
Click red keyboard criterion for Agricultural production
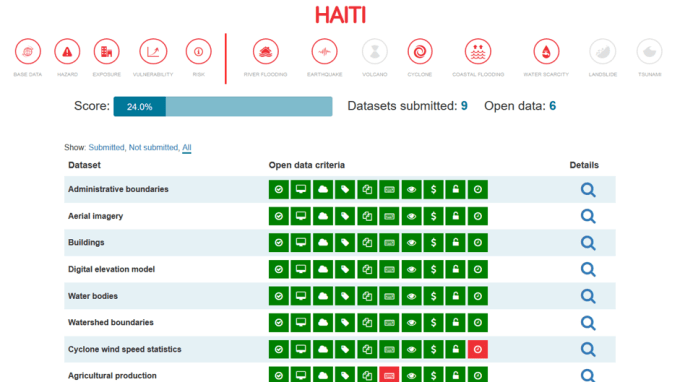point(389,375)
